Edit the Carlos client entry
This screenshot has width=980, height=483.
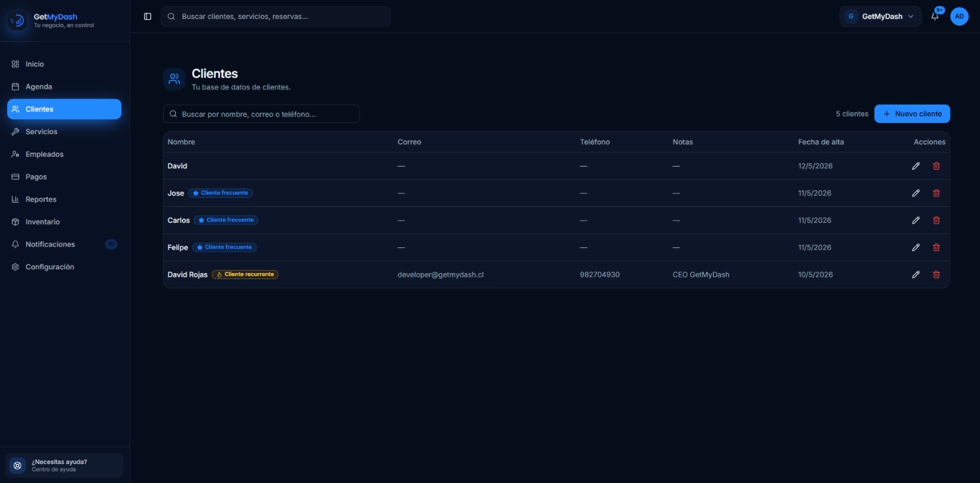(916, 220)
